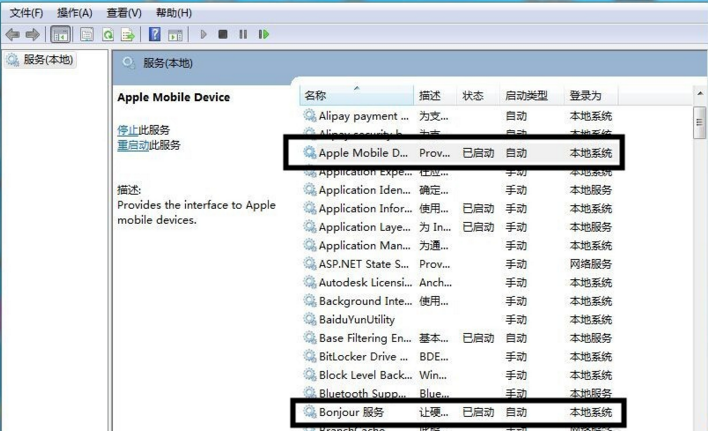Click the scrollbar up arrow of services list

(x=700, y=94)
